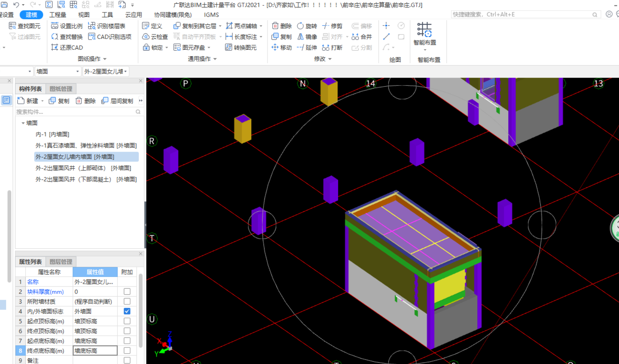This screenshot has height=364, width=619.
Task: Select the 旋转 rotate tool
Action: click(307, 26)
